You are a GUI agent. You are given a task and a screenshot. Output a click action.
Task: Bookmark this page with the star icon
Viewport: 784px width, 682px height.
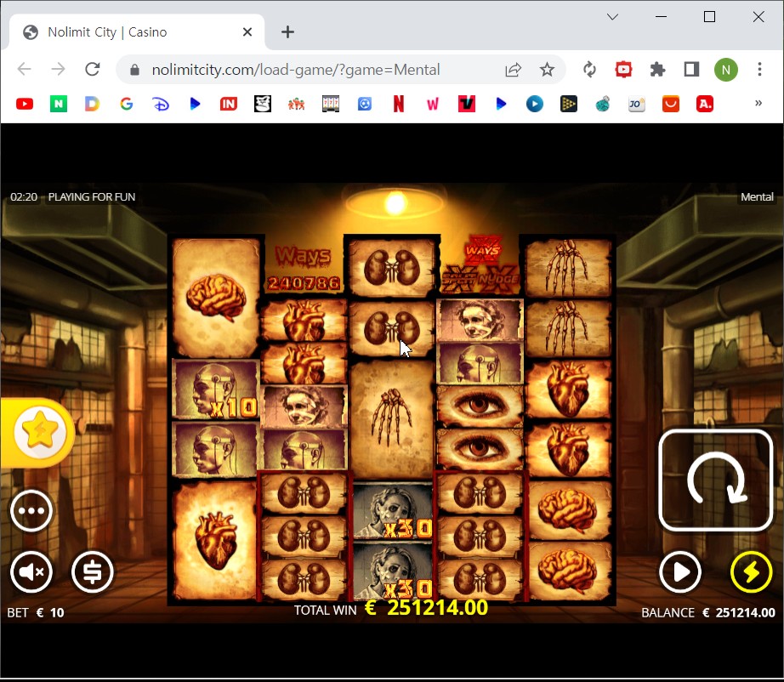tap(547, 70)
